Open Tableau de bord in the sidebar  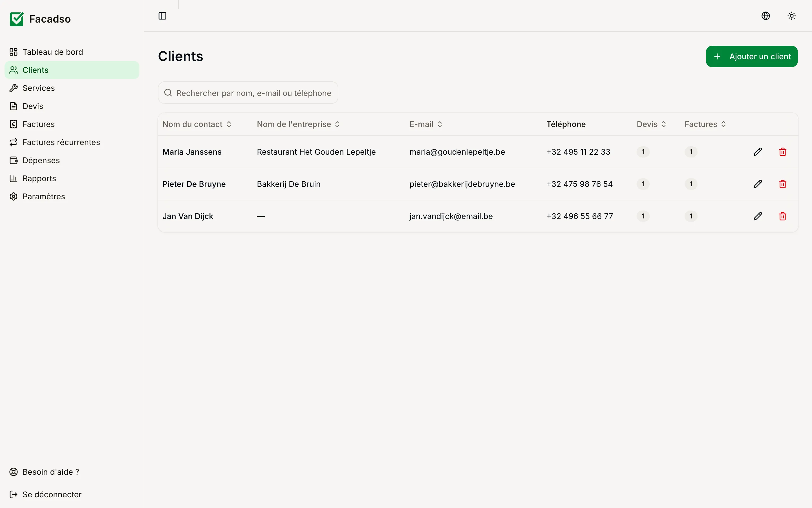(x=72, y=52)
